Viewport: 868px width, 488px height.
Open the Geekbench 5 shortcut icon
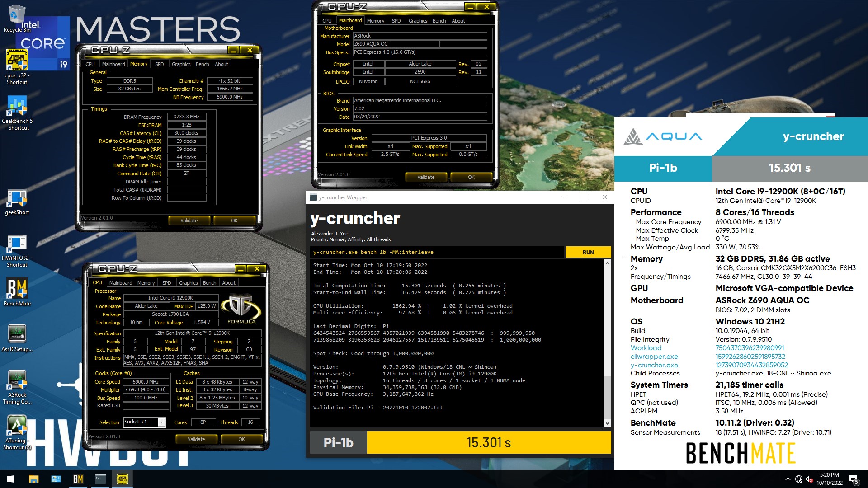click(x=17, y=113)
